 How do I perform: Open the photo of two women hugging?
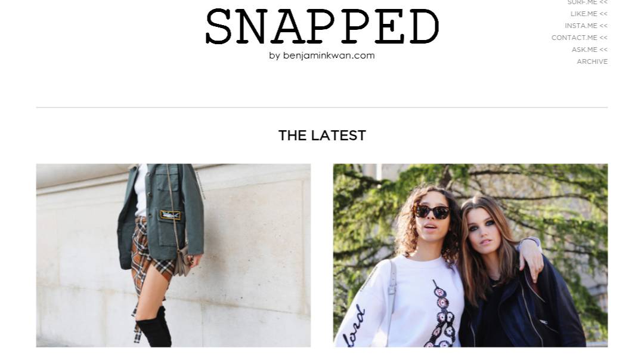coord(470,256)
